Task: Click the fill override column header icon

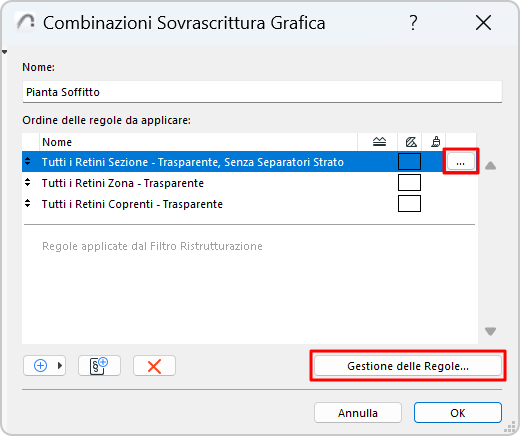Action: coord(411,142)
